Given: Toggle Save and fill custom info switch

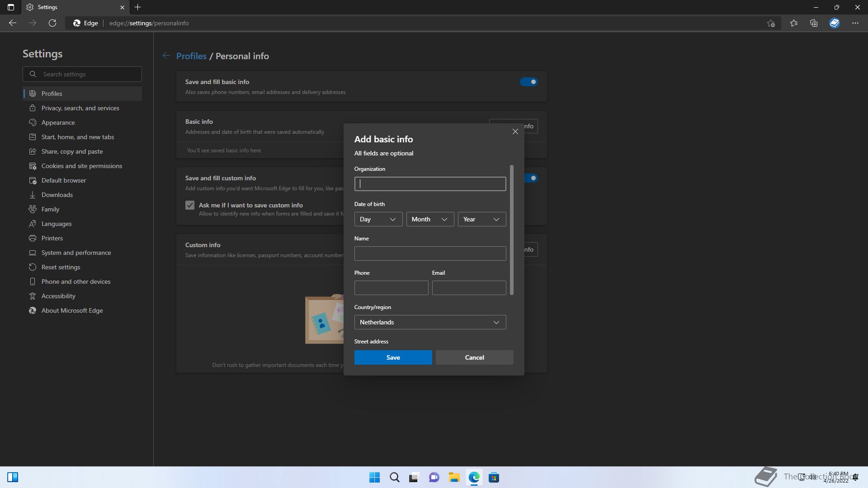Looking at the screenshot, I should (532, 178).
